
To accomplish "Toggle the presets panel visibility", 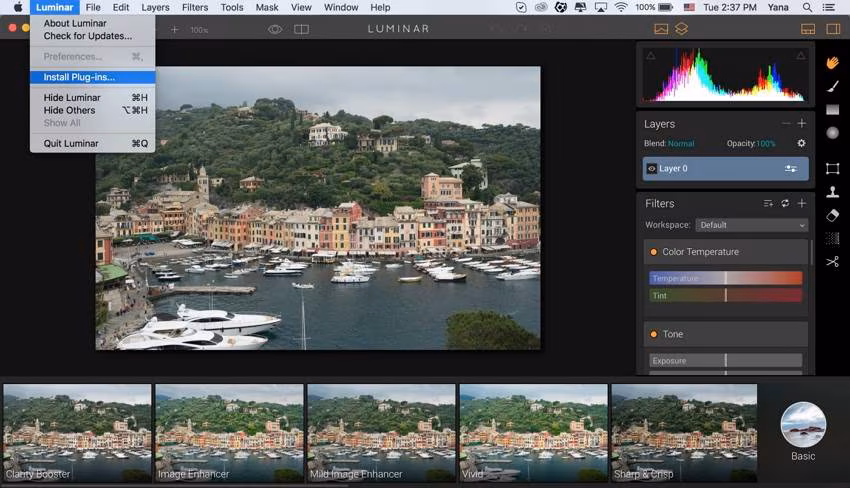I will coord(808,29).
